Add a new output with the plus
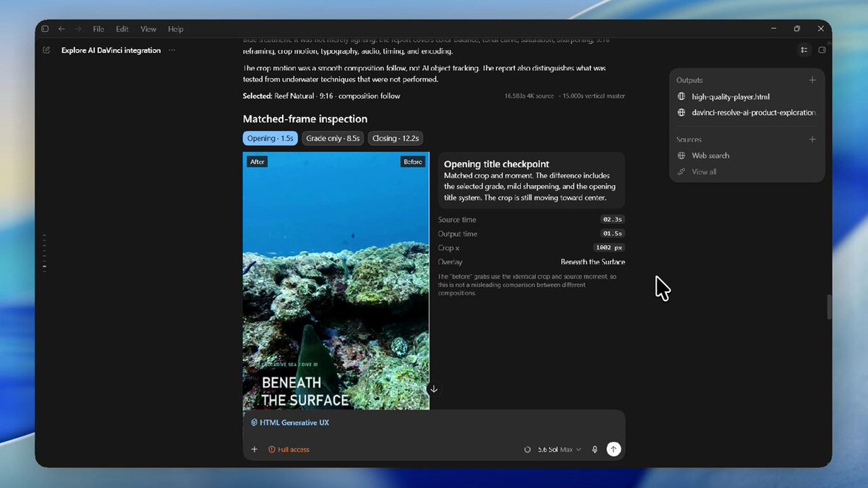 click(x=812, y=80)
